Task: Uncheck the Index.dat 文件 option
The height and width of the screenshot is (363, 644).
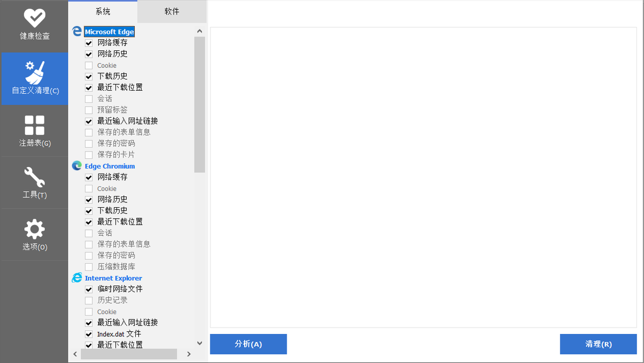Action: point(88,333)
